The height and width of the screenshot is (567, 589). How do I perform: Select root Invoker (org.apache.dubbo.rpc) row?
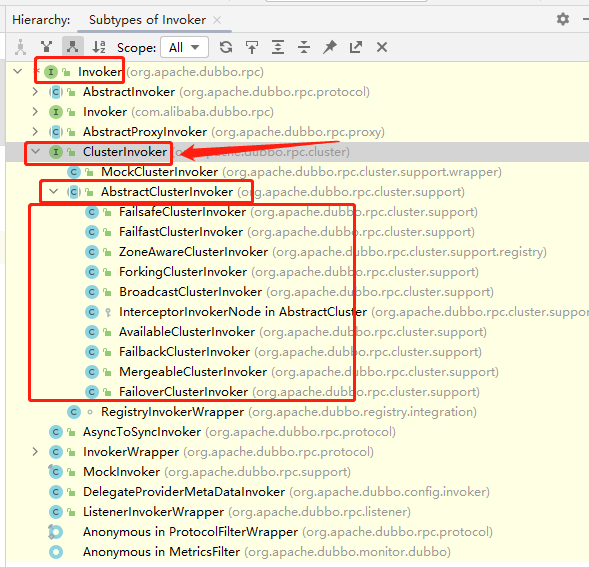tap(297, 71)
